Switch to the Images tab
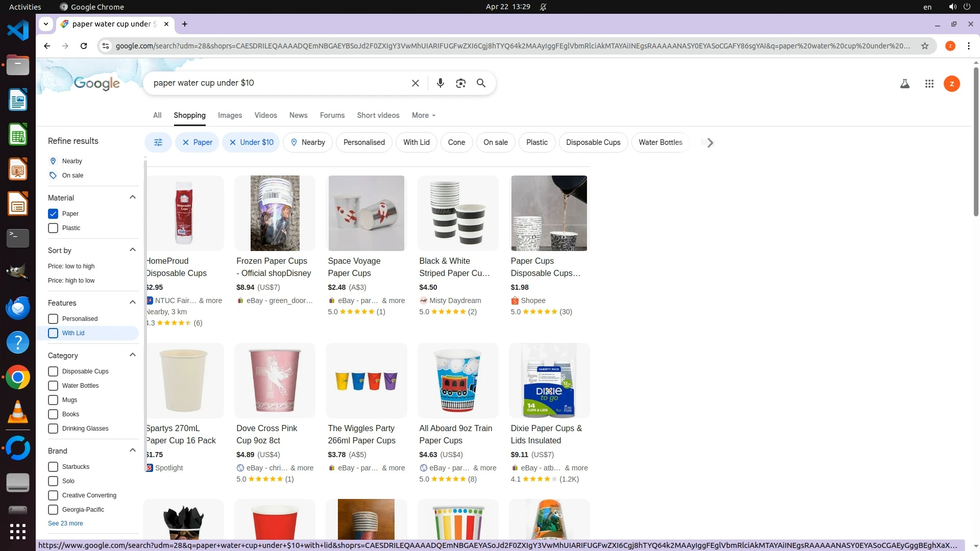This screenshot has height=551, width=980. (x=230, y=115)
